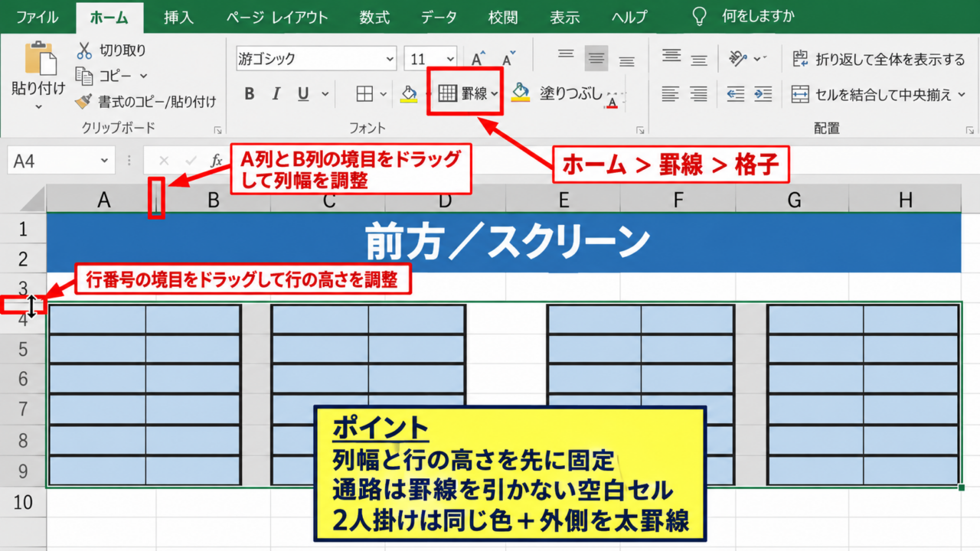Select the column C header
This screenshot has height=551, width=980.
328,201
